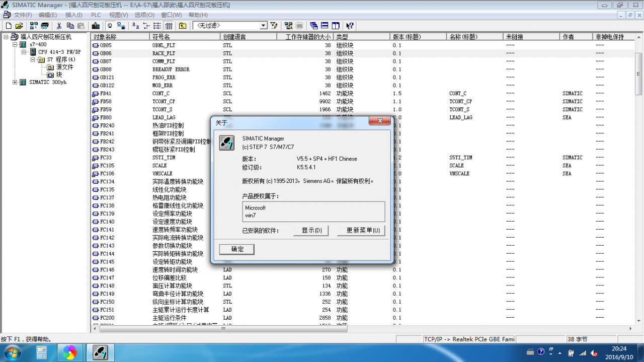The image size is (644, 362).
Task: Click the 显示(D) button
Action: pos(311,231)
